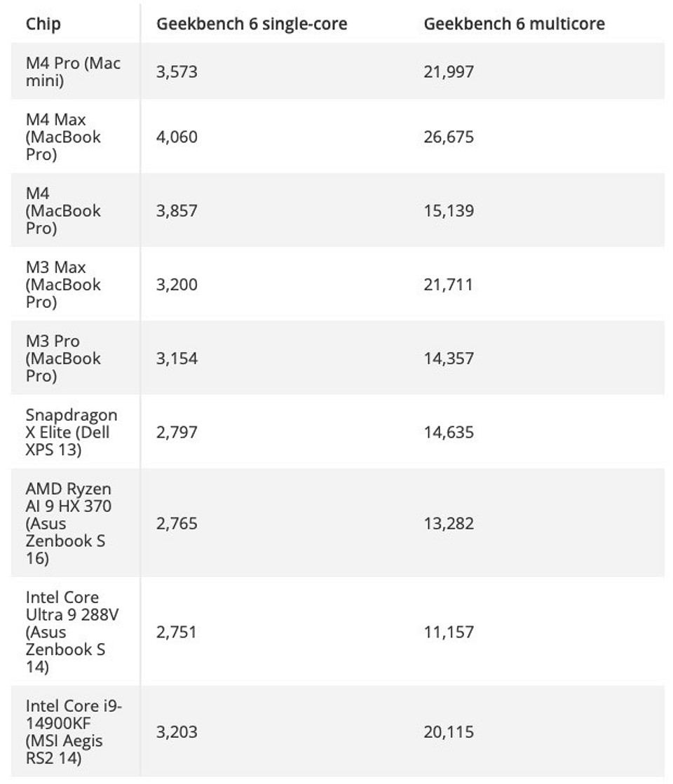Select the 13,282 multicore score
The image size is (673, 784).
point(449,523)
